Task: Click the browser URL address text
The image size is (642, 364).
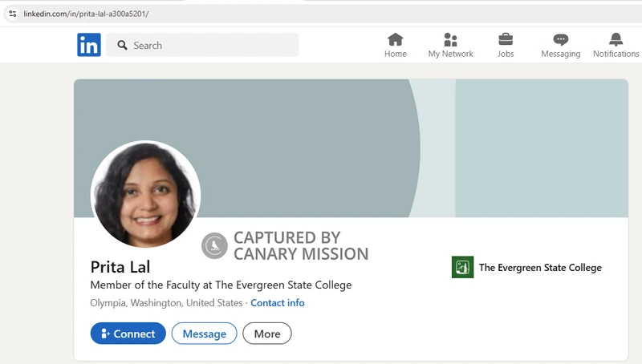Action: point(86,14)
